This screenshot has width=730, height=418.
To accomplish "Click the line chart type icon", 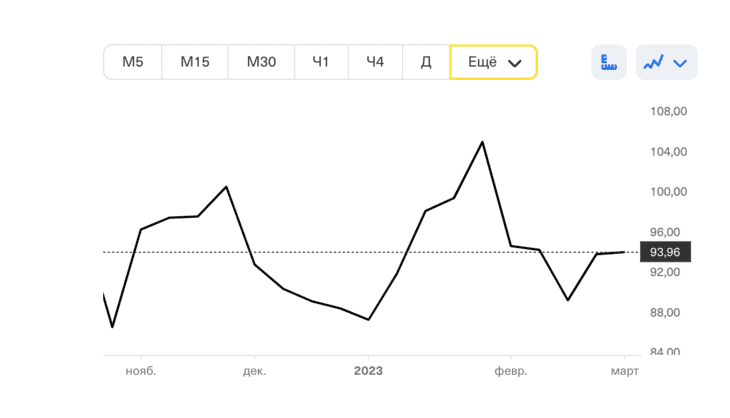I will pos(654,62).
